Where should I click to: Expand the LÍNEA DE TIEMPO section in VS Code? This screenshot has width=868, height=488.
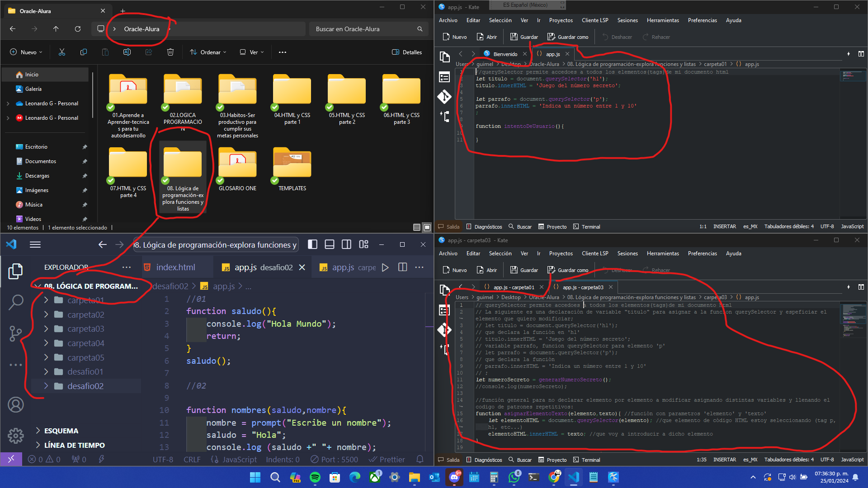(x=74, y=445)
